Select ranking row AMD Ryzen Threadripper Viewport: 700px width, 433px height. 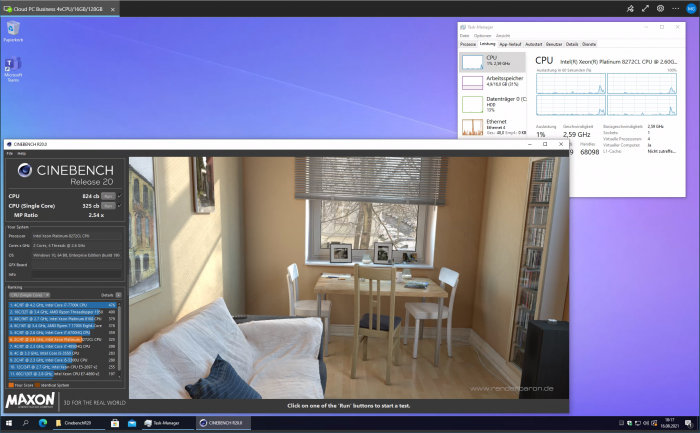point(62,312)
